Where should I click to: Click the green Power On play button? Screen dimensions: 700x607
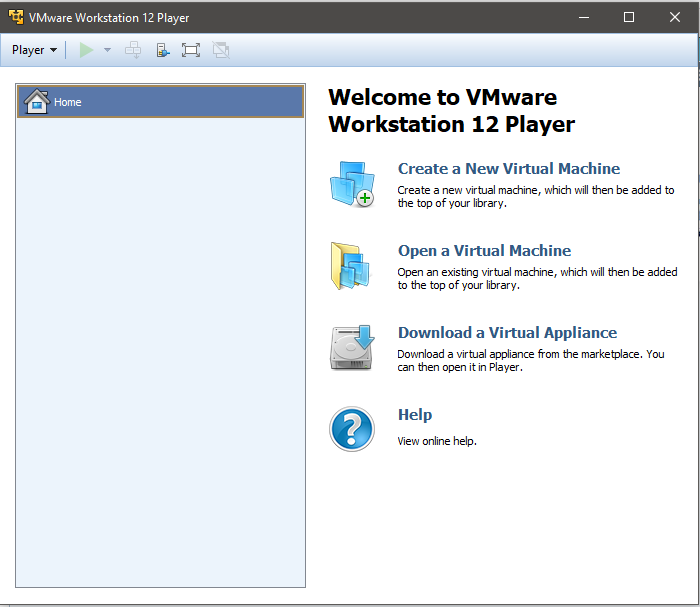pyautogui.click(x=86, y=50)
